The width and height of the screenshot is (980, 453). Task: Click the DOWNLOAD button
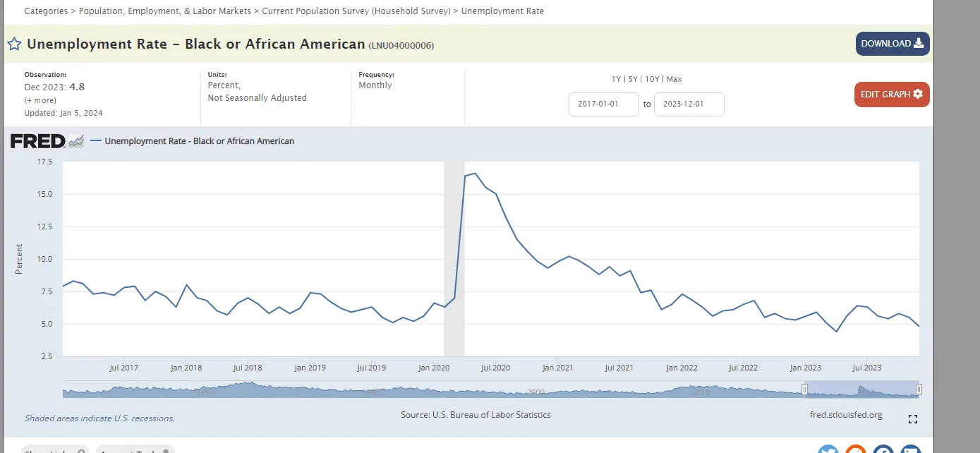(892, 44)
